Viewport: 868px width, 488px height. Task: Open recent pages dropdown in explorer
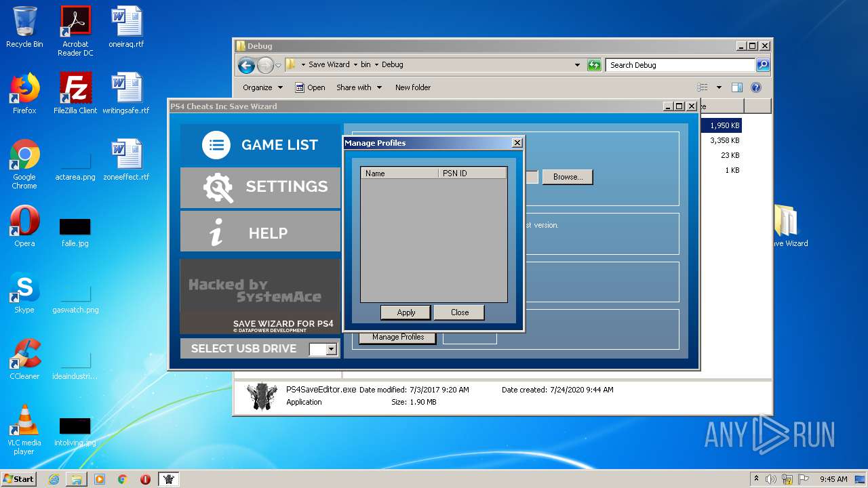pos(278,66)
